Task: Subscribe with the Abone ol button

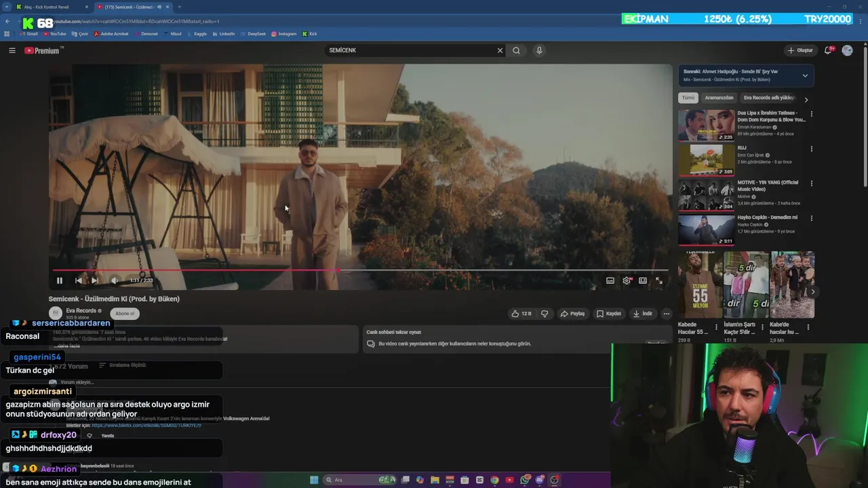Action: click(125, 313)
